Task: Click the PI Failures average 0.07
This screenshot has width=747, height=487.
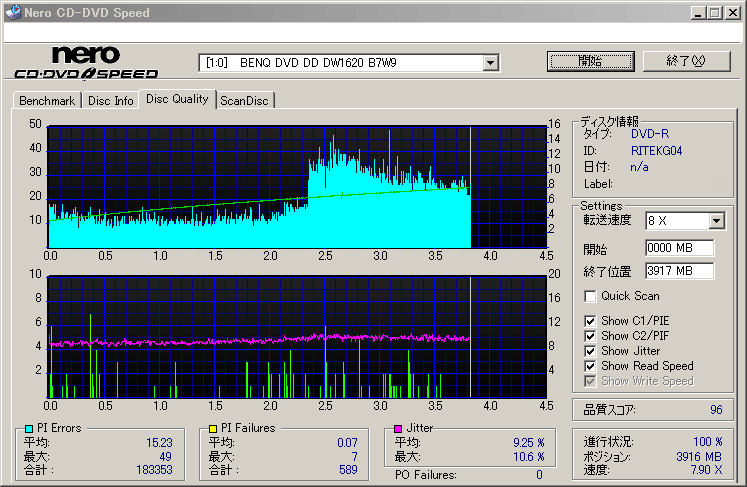Action: (x=347, y=443)
